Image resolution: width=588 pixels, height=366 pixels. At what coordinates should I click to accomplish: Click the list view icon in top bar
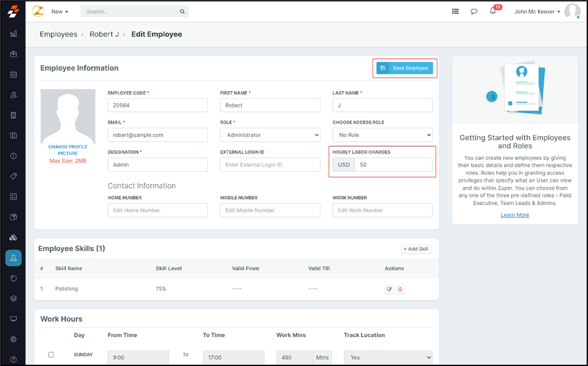tap(456, 11)
